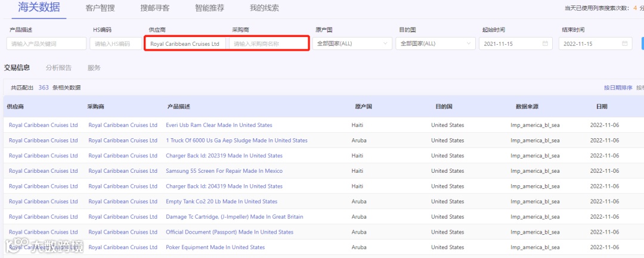The image size is (644, 258).
Task: Click Aruba origin in the Poker Equipment row
Action: click(359, 247)
